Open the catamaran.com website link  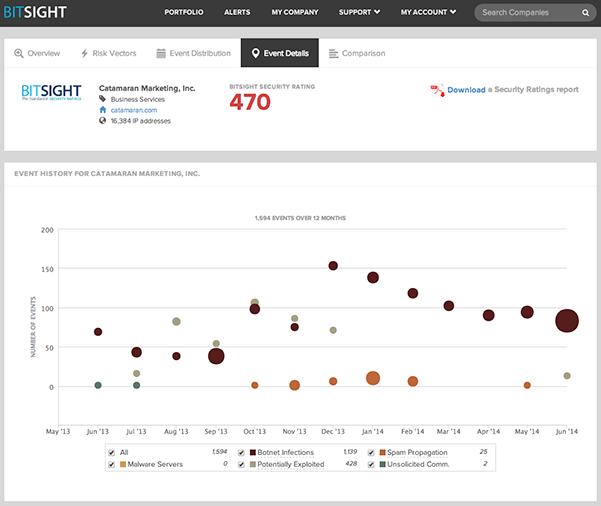[x=132, y=111]
